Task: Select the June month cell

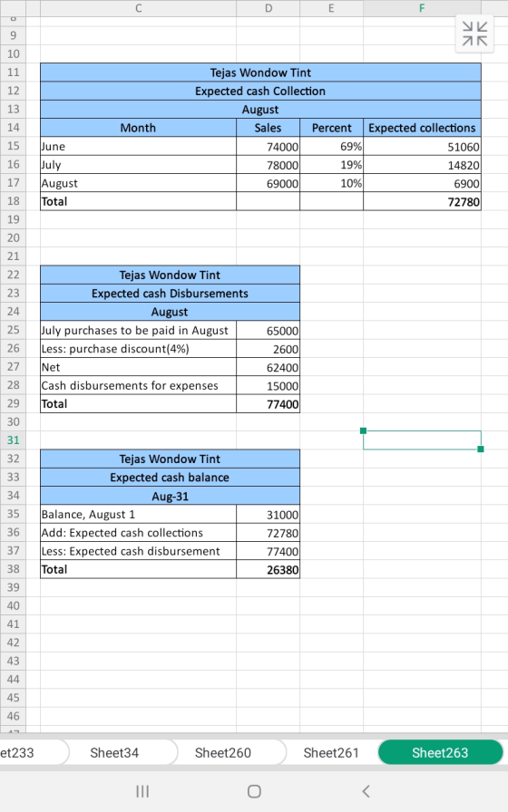Action: [139, 146]
